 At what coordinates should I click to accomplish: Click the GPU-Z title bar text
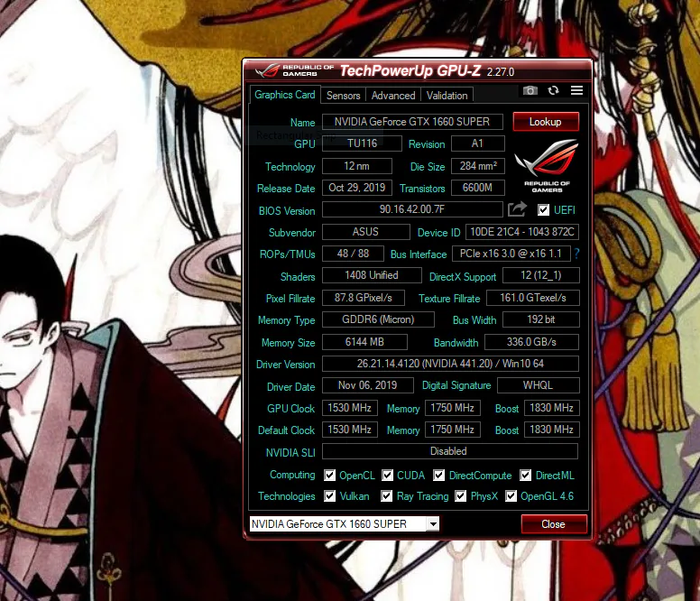click(x=428, y=71)
